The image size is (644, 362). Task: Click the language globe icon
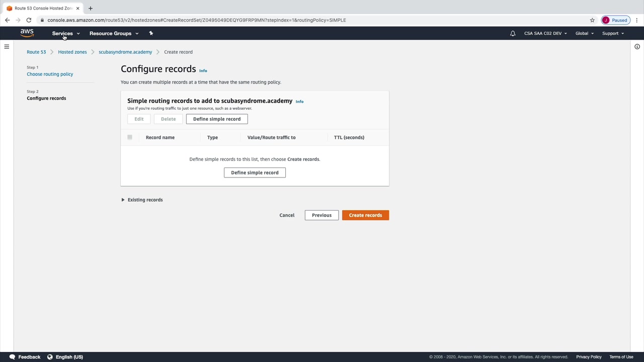[x=50, y=357]
